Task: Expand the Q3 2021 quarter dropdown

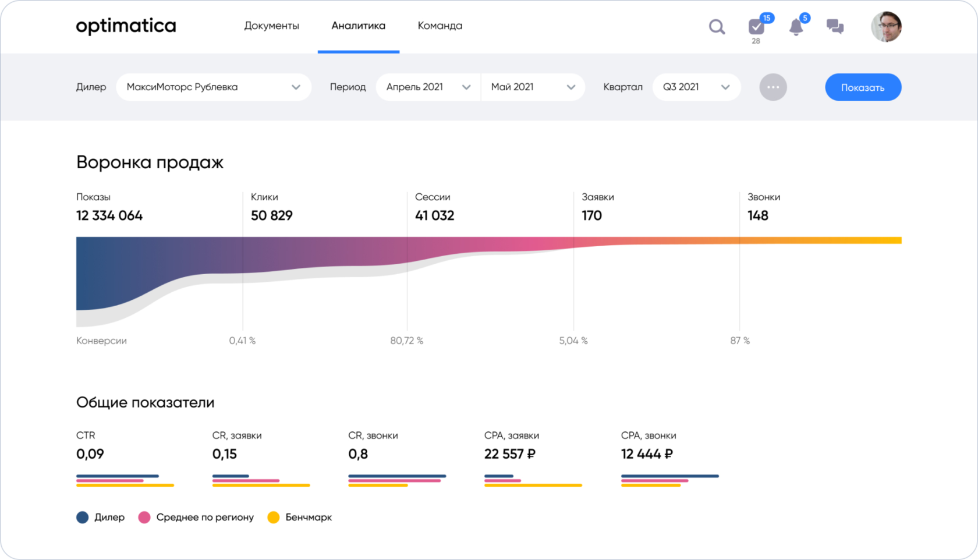Action: point(696,87)
